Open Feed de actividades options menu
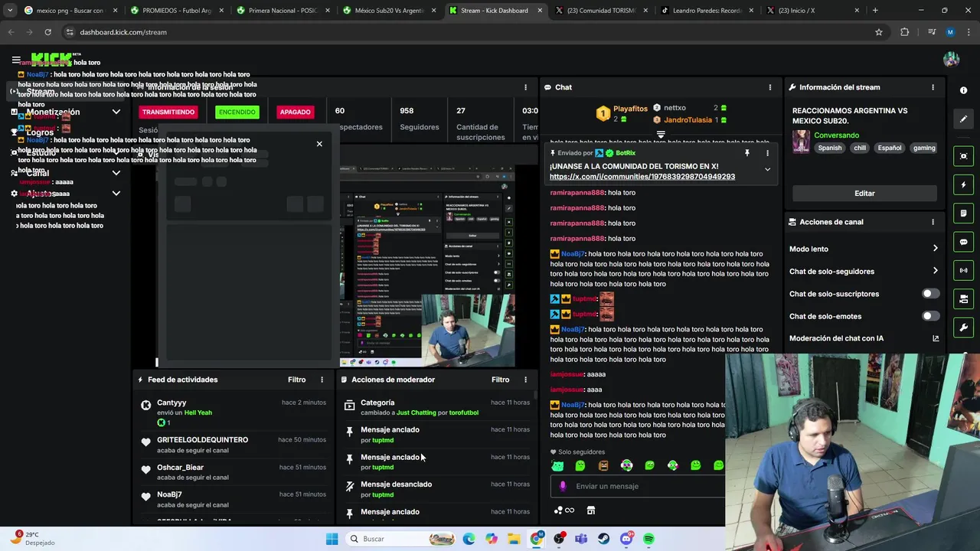 click(322, 380)
